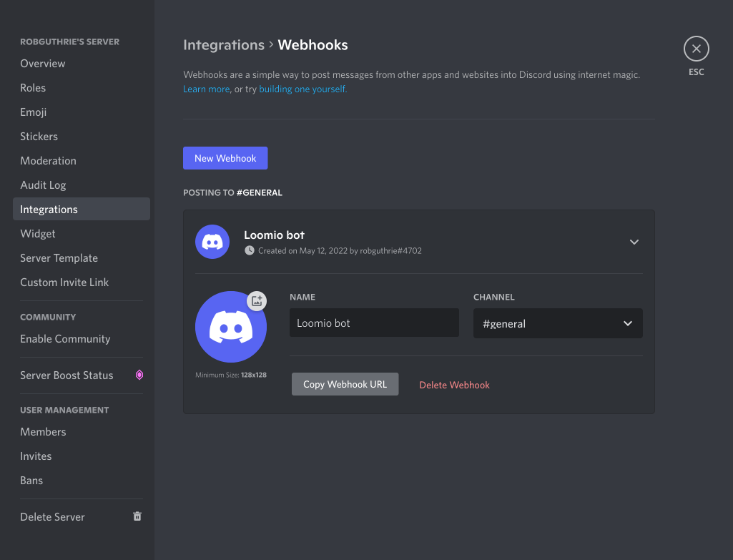Copy the Webhook URL
Viewport: 733px width, 560px height.
tap(345, 384)
